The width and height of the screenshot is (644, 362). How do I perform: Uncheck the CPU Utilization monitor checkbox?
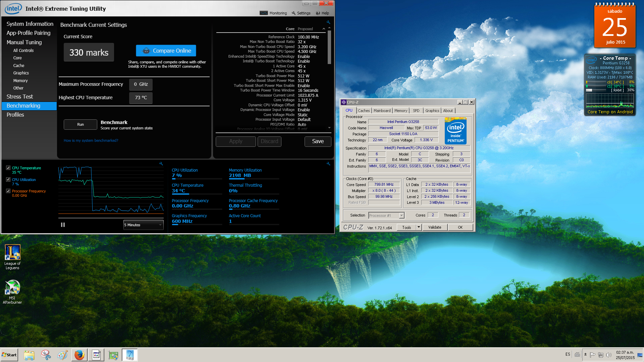(8, 180)
